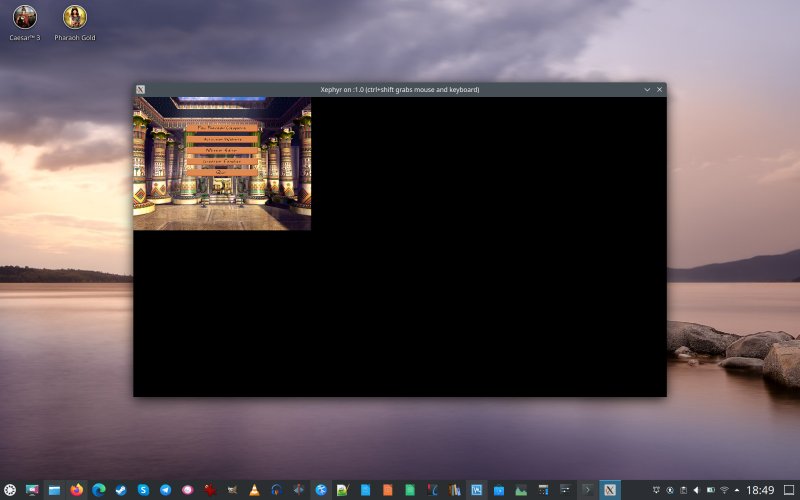Open the clipboard tray icon
800x500 pixels.
[x=683, y=490]
